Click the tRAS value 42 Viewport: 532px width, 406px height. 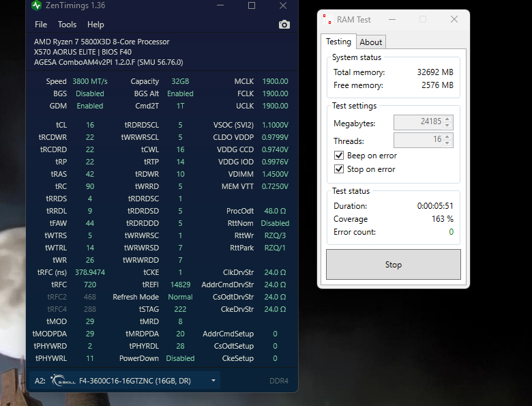(x=90, y=174)
